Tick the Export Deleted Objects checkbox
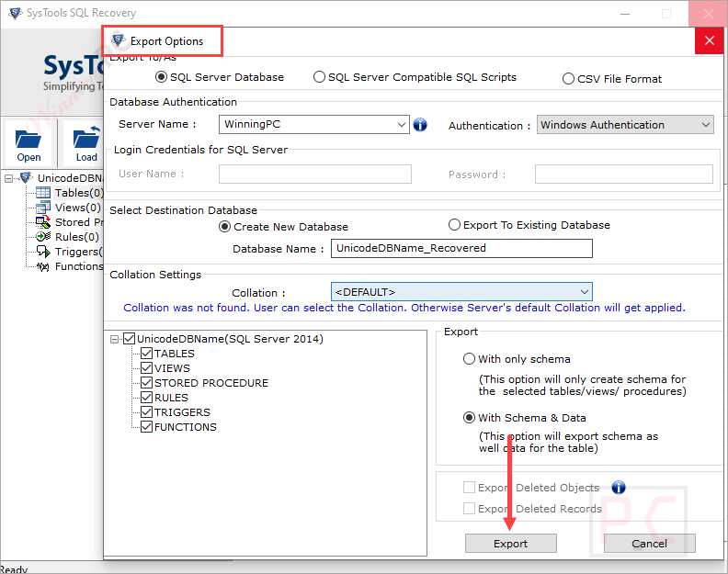The width and height of the screenshot is (728, 574). (x=469, y=488)
